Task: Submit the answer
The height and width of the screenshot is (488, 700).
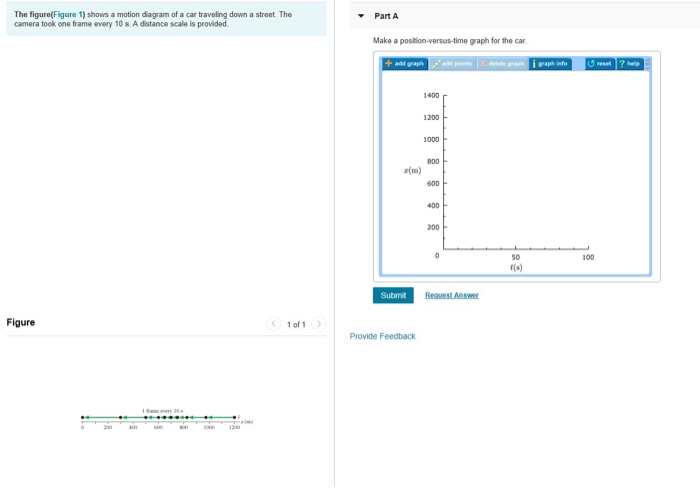Action: point(393,295)
